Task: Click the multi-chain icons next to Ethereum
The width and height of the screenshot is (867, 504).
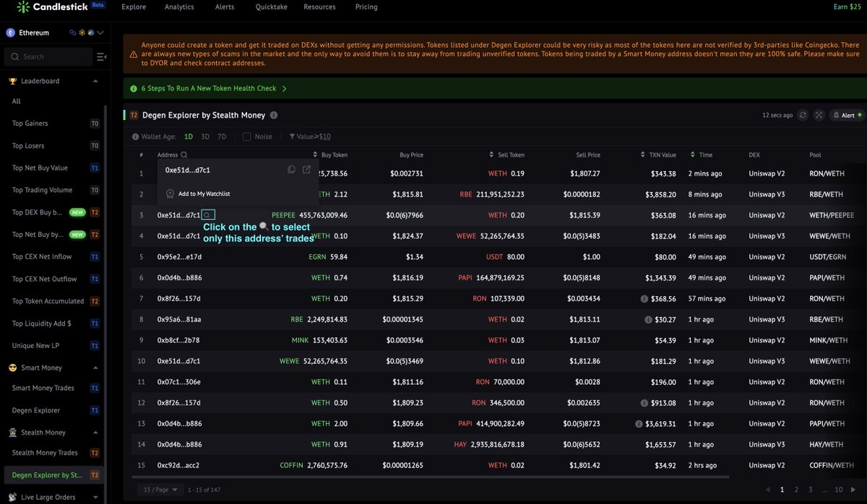Action: (x=80, y=32)
